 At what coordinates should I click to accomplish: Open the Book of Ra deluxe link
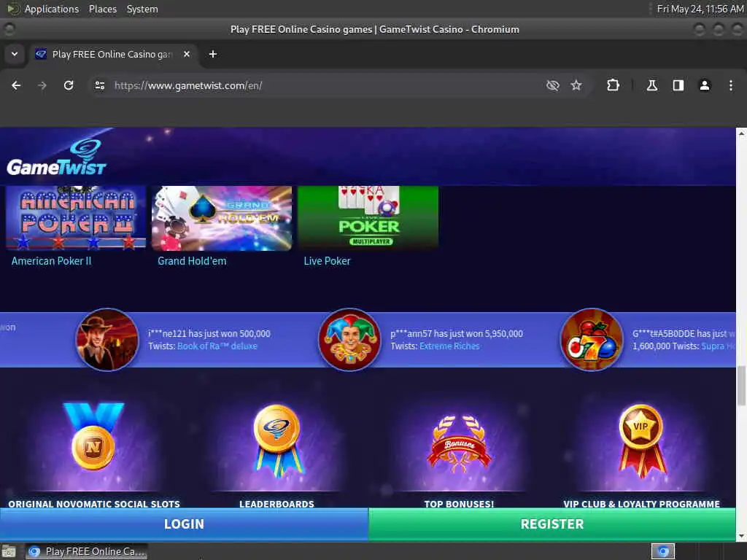217,346
